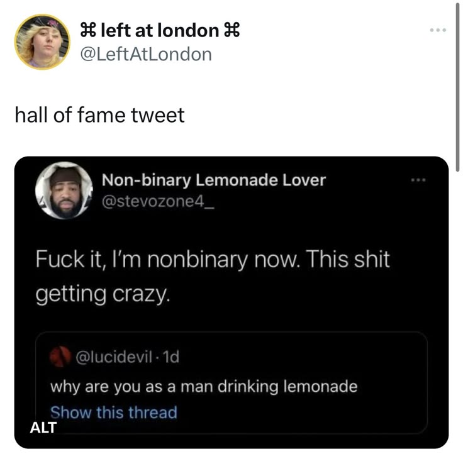Click the vertical scrollbar on the right edge
The width and height of the screenshot is (463, 476).
tap(457, 87)
